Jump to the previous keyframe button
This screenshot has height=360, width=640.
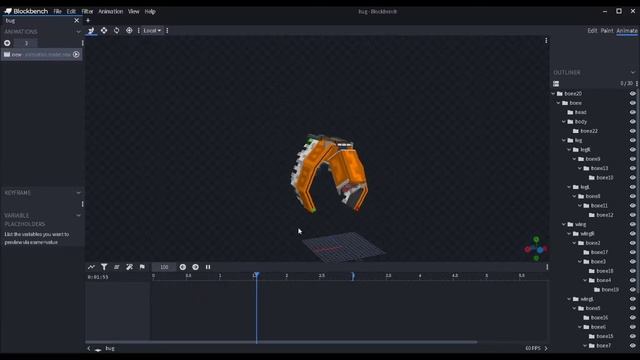tap(183, 267)
